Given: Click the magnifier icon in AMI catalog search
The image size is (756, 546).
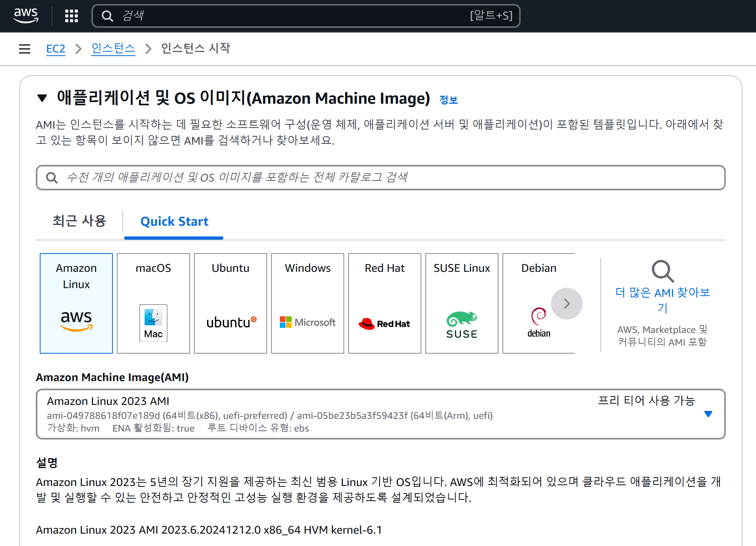Looking at the screenshot, I should 52,178.
